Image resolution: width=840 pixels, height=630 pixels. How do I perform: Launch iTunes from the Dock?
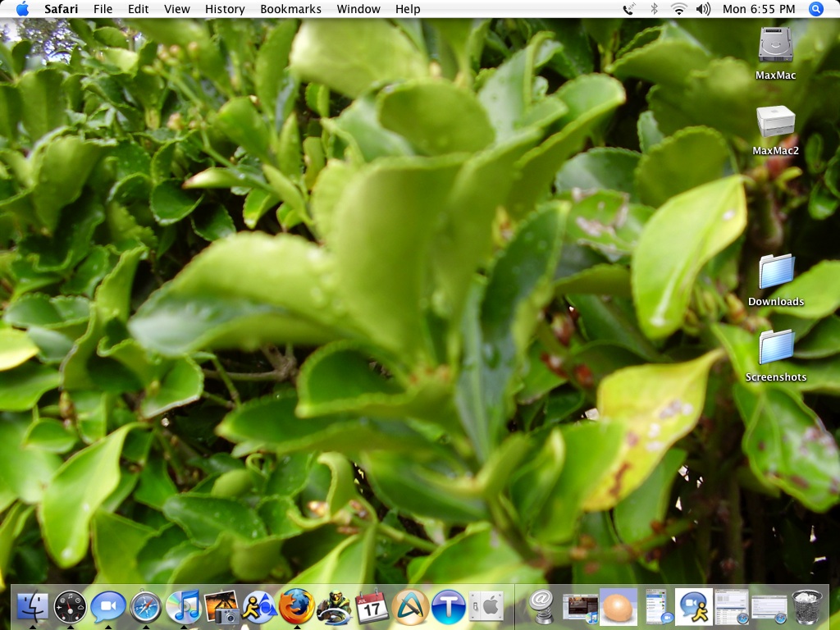(183, 607)
